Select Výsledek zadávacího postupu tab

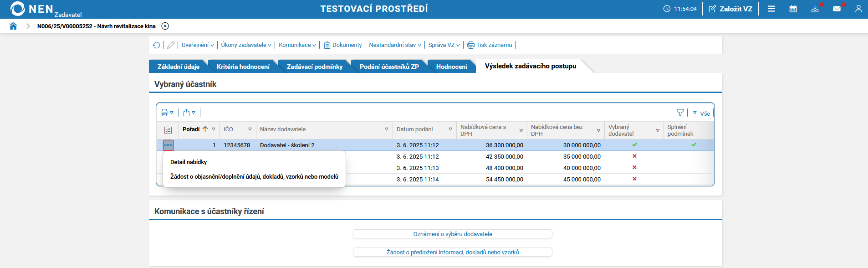(x=531, y=66)
